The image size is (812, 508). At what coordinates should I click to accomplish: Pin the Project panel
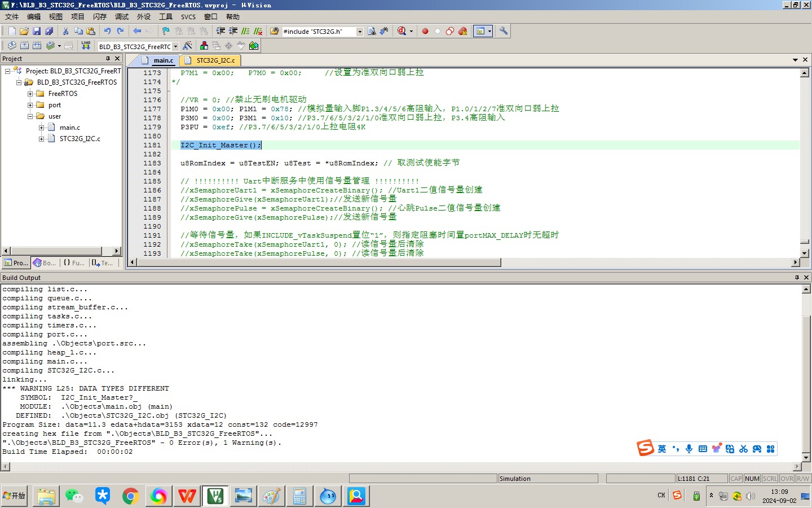point(108,59)
